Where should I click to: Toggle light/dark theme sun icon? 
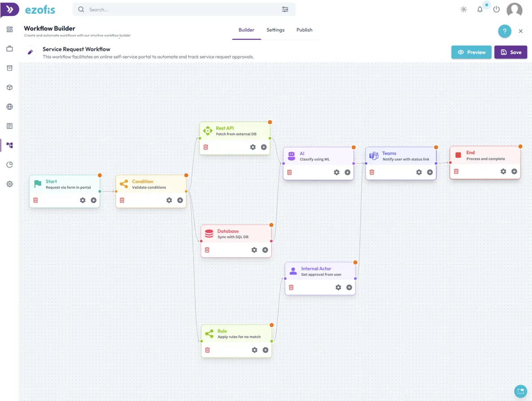click(x=464, y=9)
